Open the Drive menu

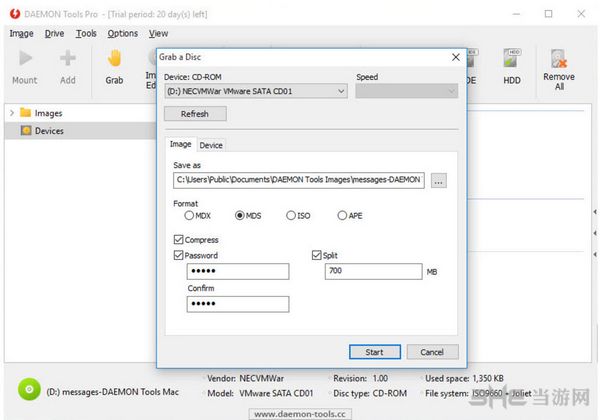(54, 34)
